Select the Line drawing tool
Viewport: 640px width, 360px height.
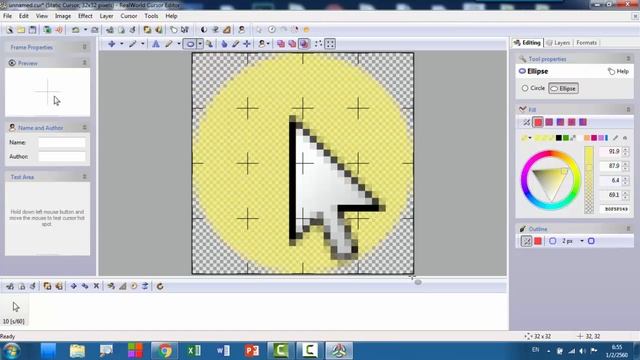pos(133,44)
